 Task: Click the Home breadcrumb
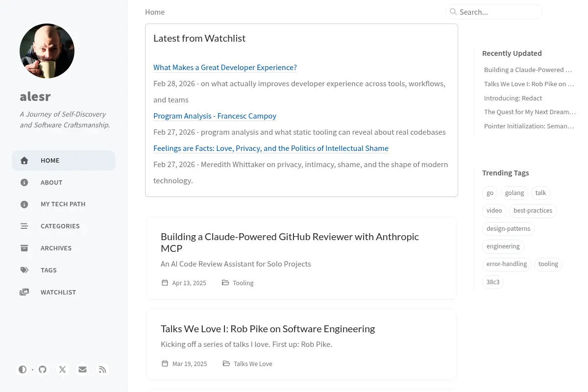[155, 12]
